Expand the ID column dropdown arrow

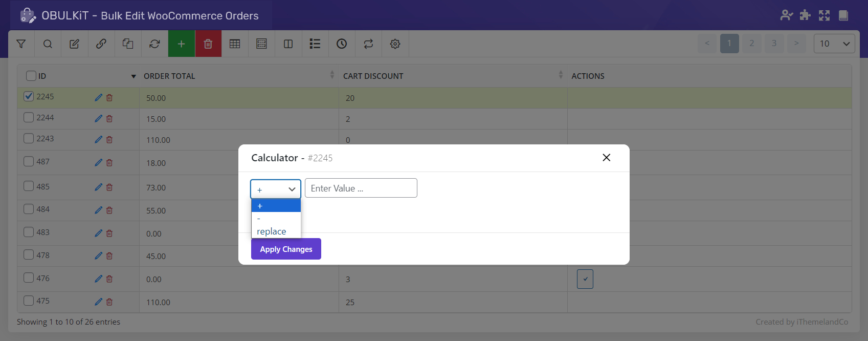click(133, 76)
